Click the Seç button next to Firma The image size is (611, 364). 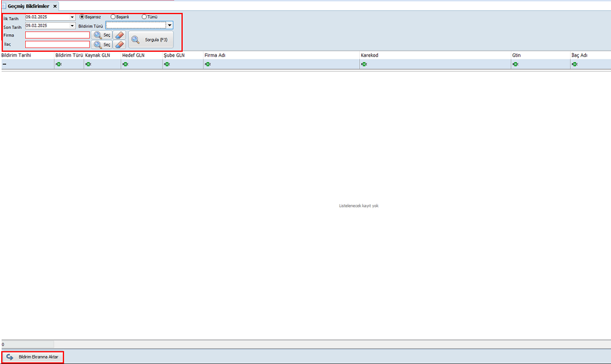(102, 35)
